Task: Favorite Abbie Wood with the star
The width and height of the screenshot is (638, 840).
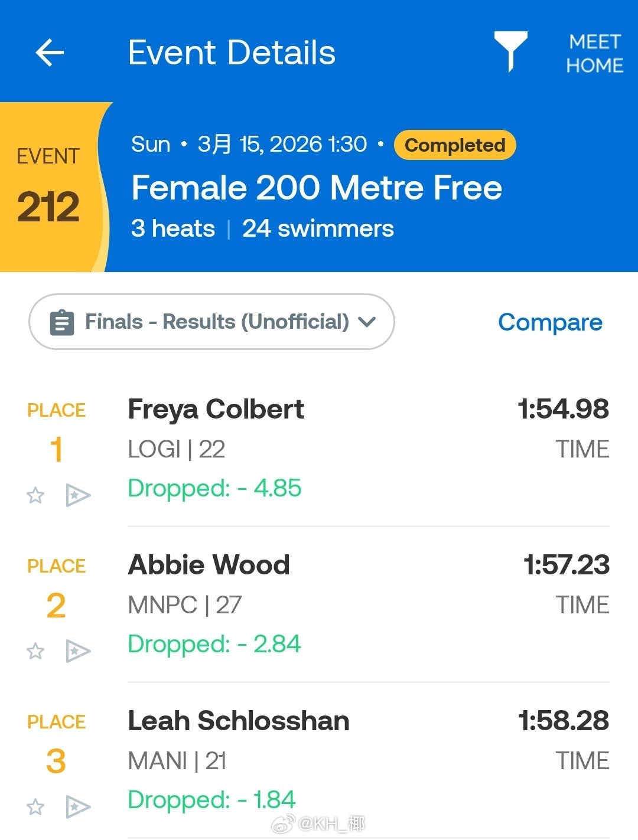Action: coord(35,651)
